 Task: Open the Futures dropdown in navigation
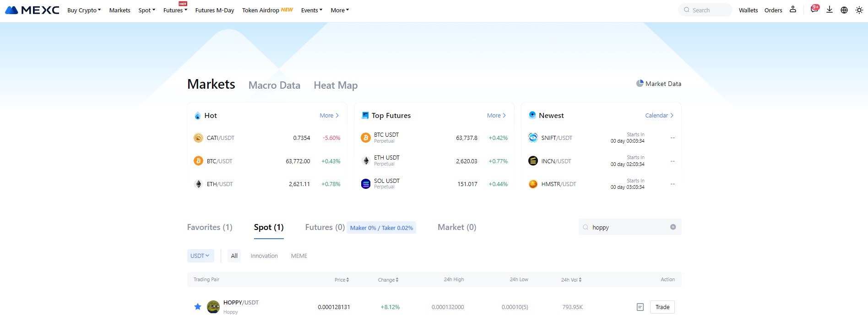175,10
